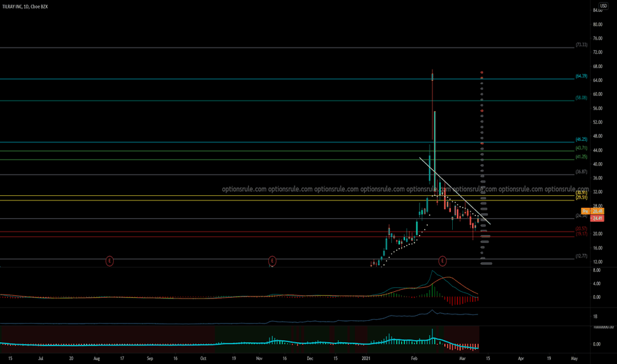Image resolution: width=617 pixels, height=364 pixels.
Task: Click Dec on the date axis
Action: click(310, 359)
